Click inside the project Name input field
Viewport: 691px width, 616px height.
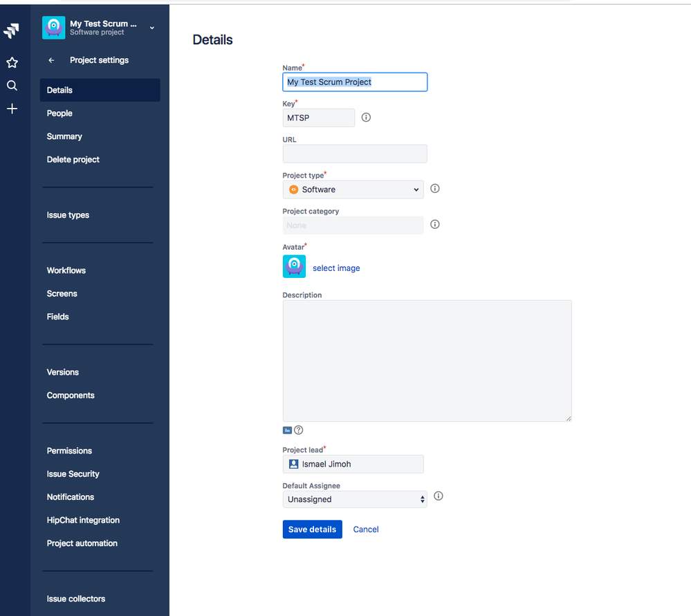coord(354,82)
